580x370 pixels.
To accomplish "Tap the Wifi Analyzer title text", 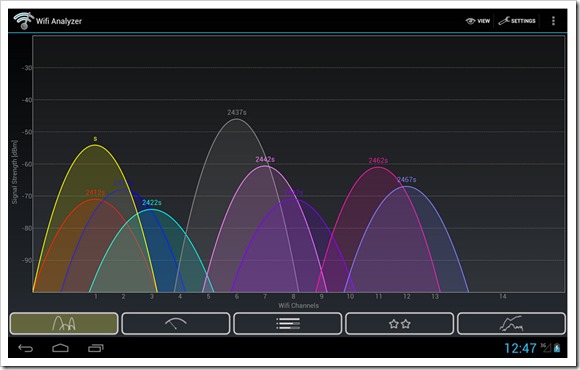I will (59, 21).
